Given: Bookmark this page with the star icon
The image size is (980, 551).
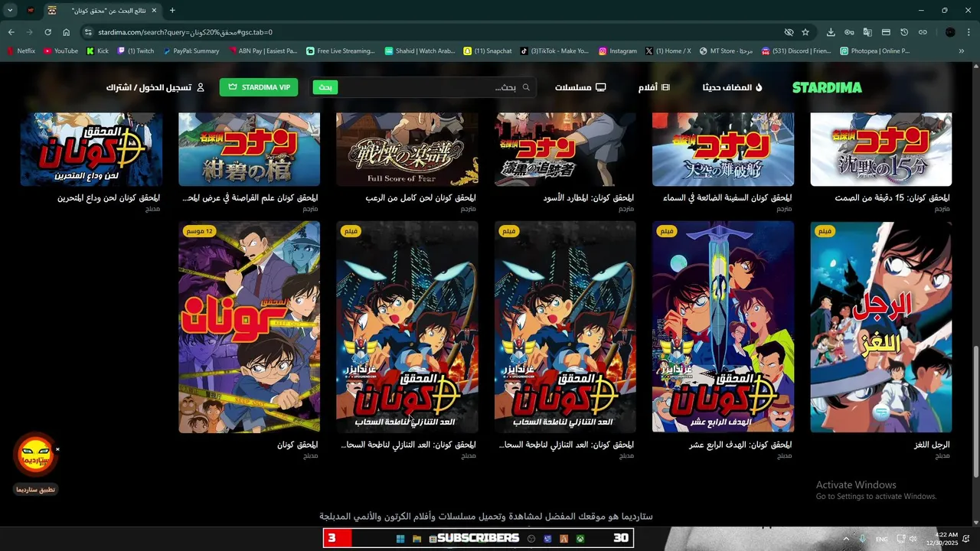Looking at the screenshot, I should (805, 32).
